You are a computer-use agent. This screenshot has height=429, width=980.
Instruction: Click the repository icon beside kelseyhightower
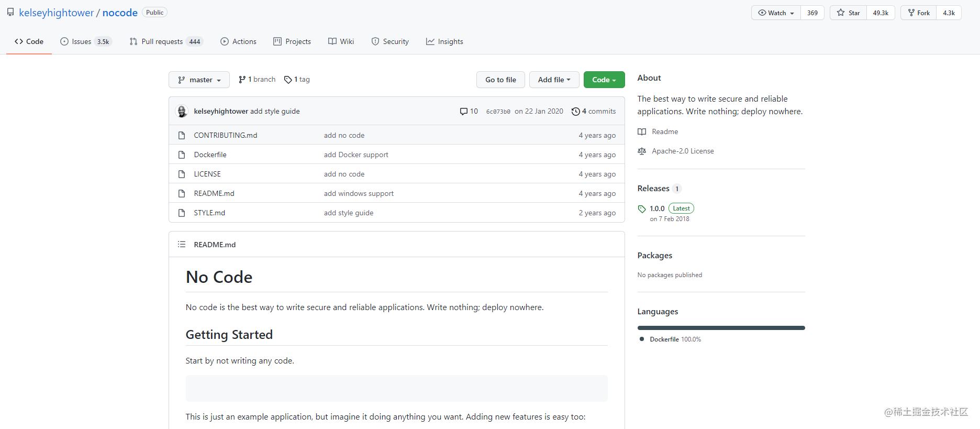point(10,13)
